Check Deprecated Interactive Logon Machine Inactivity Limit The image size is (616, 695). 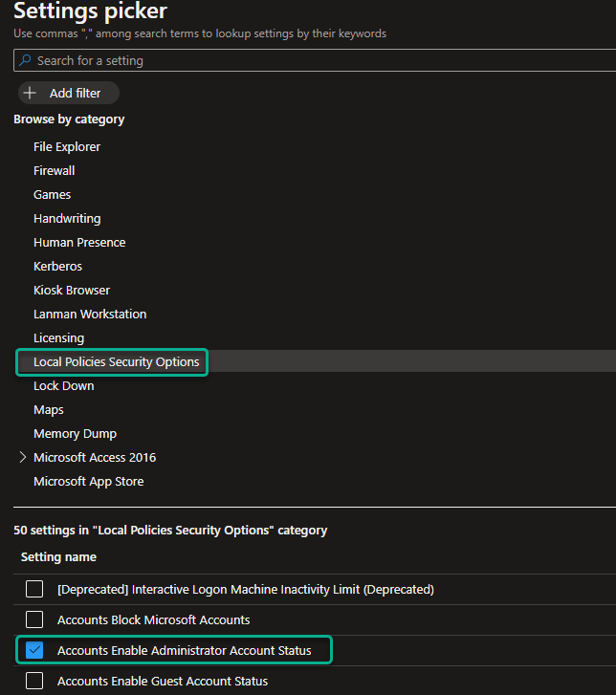coord(34,589)
